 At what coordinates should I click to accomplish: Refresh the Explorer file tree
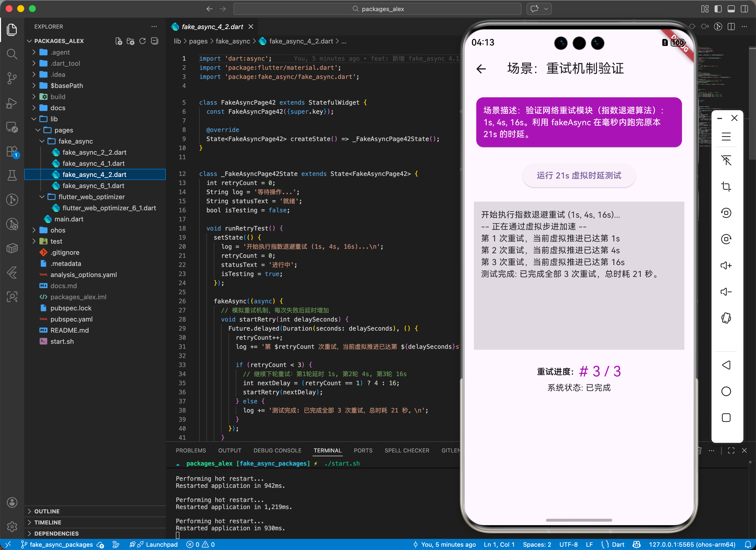(143, 41)
